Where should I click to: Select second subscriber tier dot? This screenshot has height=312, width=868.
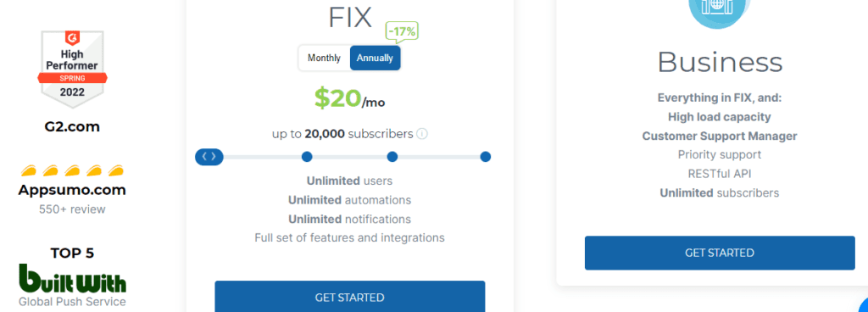pyautogui.click(x=307, y=157)
